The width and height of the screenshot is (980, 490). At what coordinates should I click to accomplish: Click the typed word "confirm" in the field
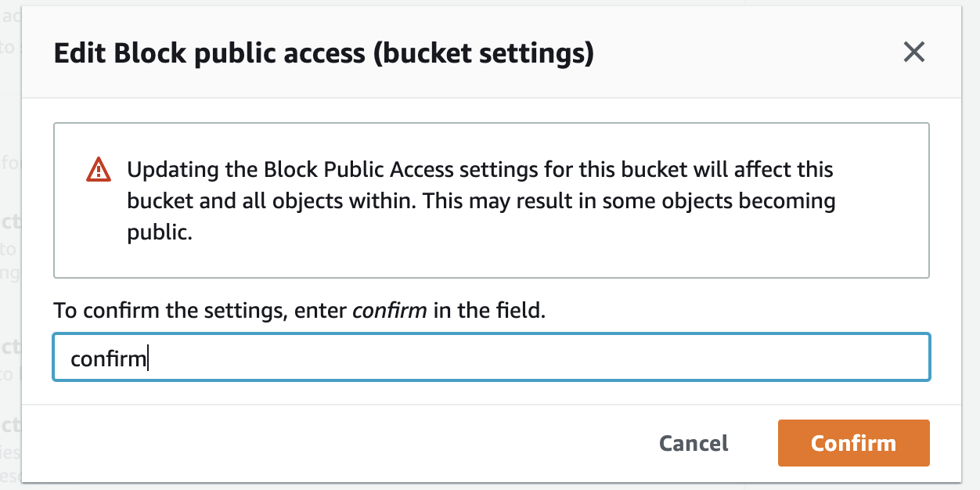pos(108,359)
